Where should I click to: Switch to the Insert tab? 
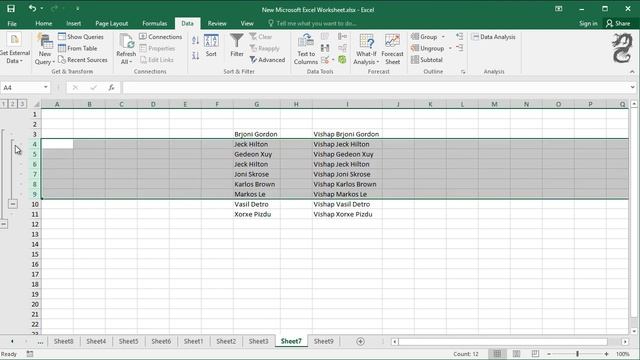pyautogui.click(x=73, y=23)
